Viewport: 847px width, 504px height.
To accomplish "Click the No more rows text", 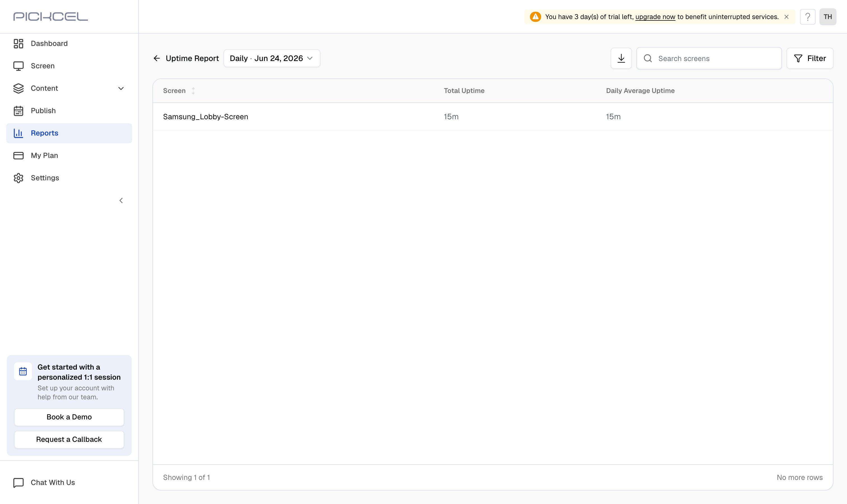I will point(799,477).
